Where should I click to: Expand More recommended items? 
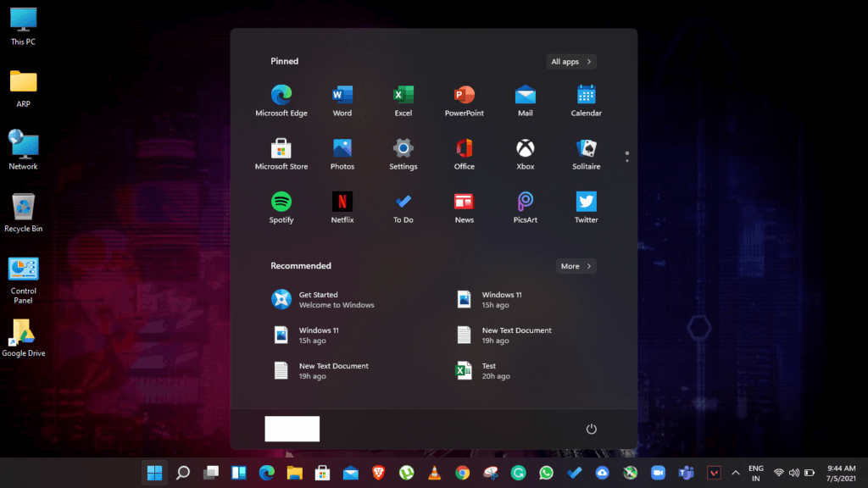[x=576, y=266]
